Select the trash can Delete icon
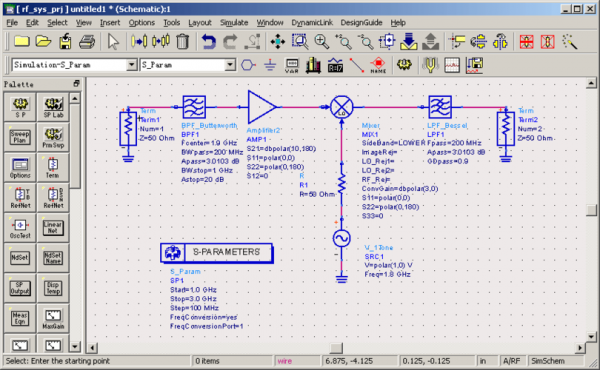The height and width of the screenshot is (370, 600). pos(183,41)
